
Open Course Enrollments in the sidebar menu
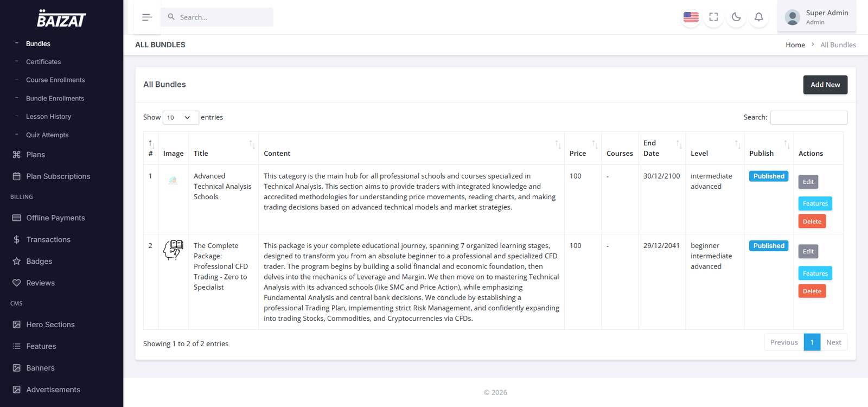point(55,80)
